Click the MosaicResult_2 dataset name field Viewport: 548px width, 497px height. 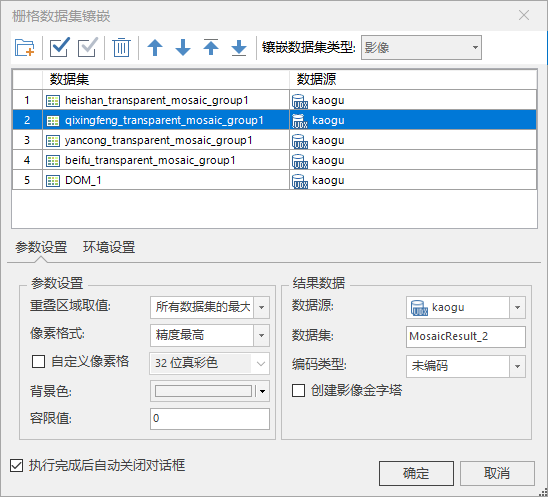[466, 337]
